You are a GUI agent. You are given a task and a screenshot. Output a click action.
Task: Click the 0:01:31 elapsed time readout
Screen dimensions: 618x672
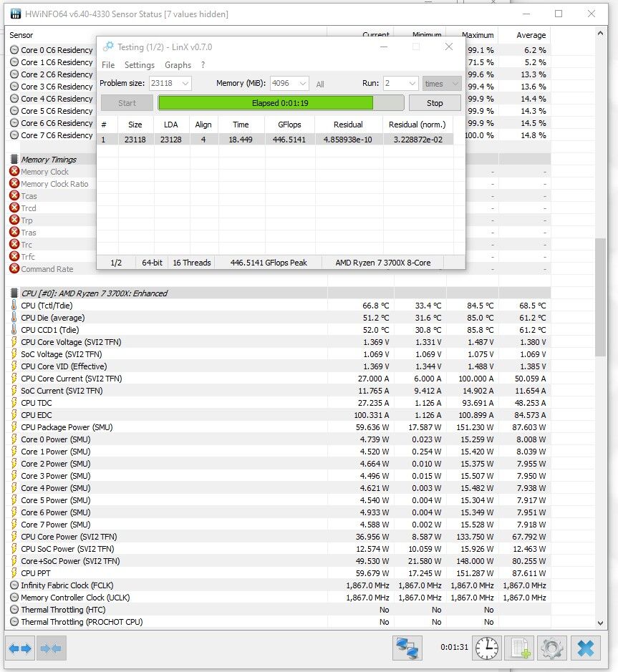(x=454, y=647)
